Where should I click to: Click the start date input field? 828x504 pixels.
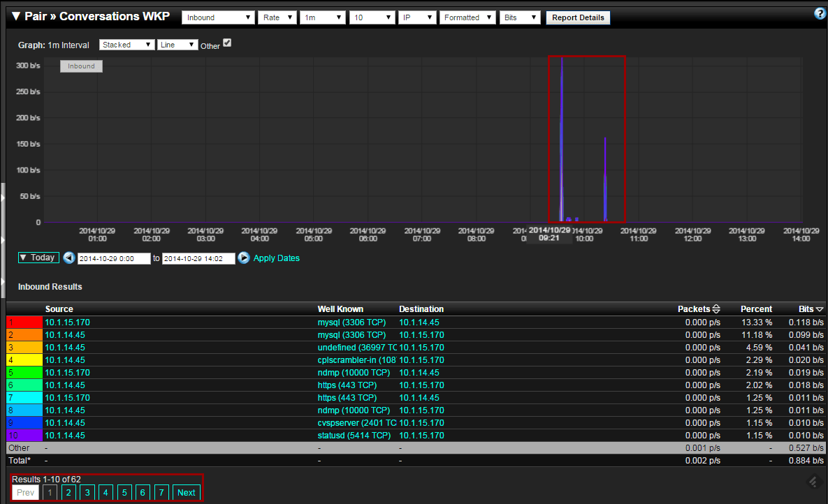point(114,258)
